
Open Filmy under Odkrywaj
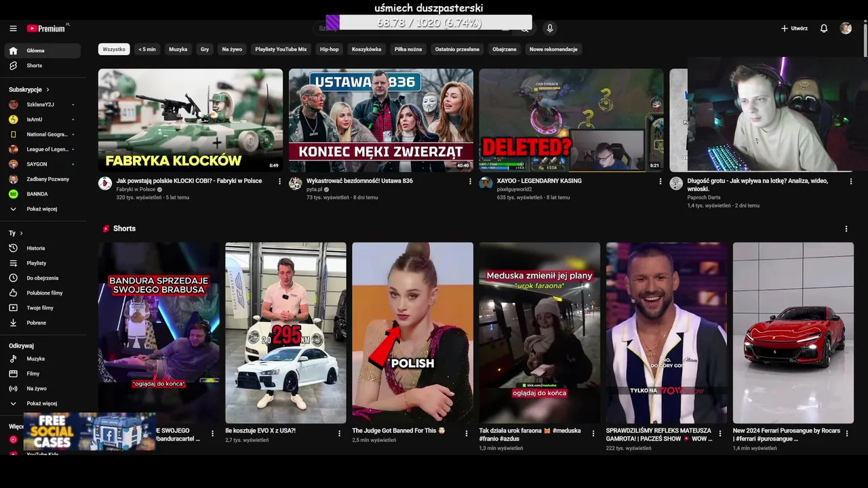[x=43, y=373]
